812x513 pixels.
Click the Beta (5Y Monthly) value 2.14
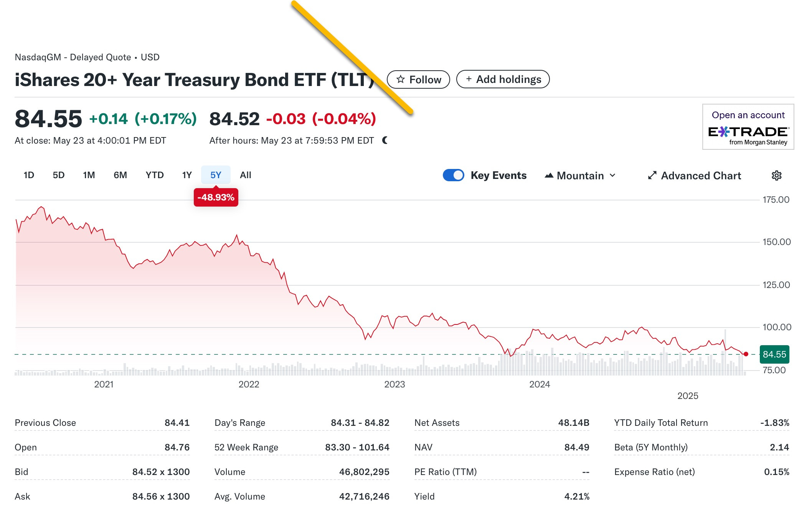pyautogui.click(x=779, y=447)
